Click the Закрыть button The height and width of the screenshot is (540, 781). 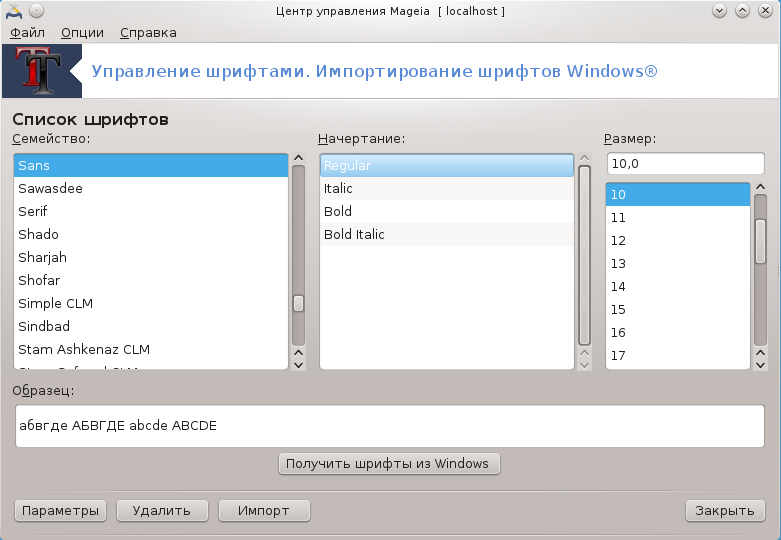pyautogui.click(x=725, y=511)
